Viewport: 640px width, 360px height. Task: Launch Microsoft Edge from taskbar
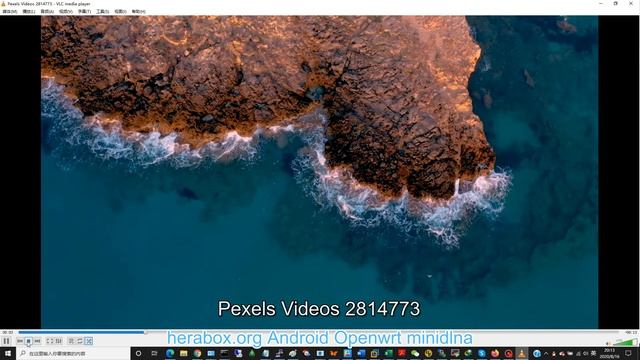(170, 353)
